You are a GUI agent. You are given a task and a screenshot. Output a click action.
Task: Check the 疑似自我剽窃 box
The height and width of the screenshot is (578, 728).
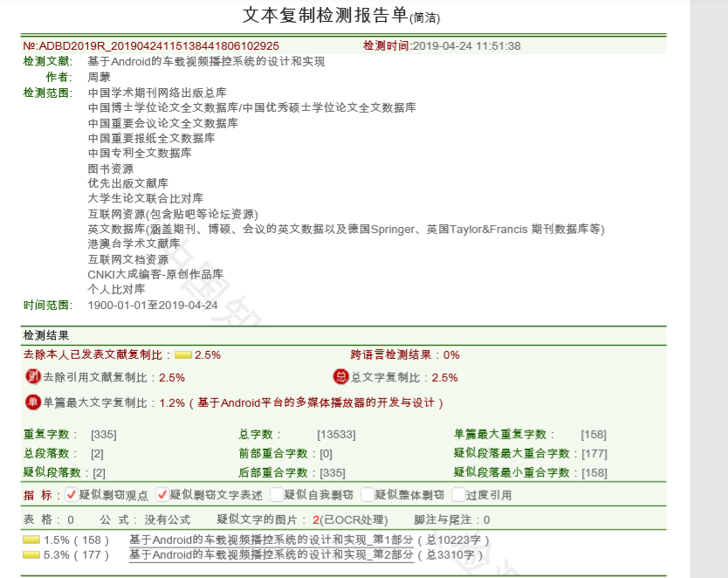click(x=276, y=494)
